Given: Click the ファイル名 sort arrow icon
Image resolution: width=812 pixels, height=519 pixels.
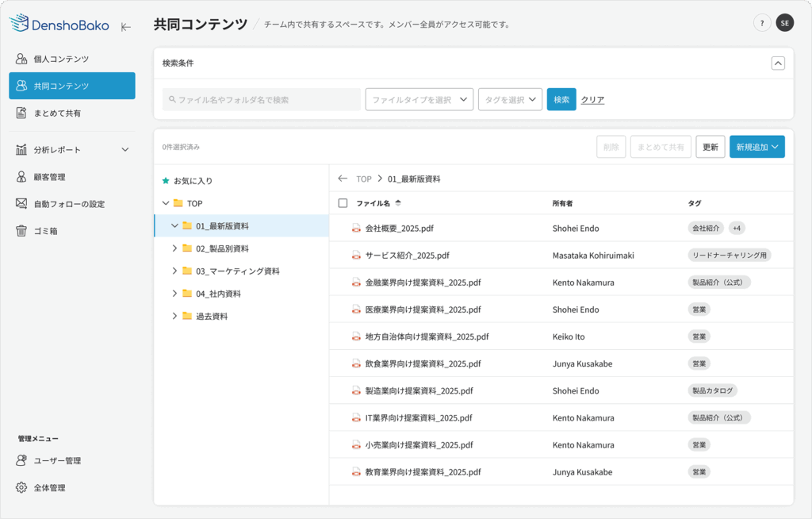Looking at the screenshot, I should coord(398,202).
